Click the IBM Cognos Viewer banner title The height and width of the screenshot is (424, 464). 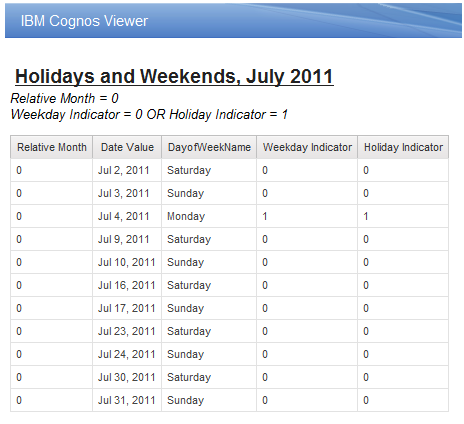(x=84, y=21)
